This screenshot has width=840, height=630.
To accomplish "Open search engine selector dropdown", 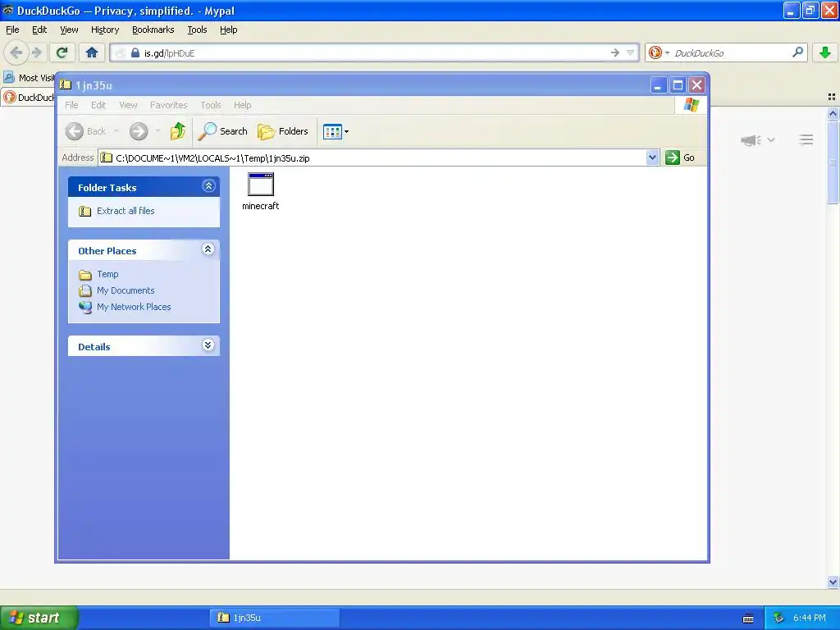I will pyautogui.click(x=659, y=52).
